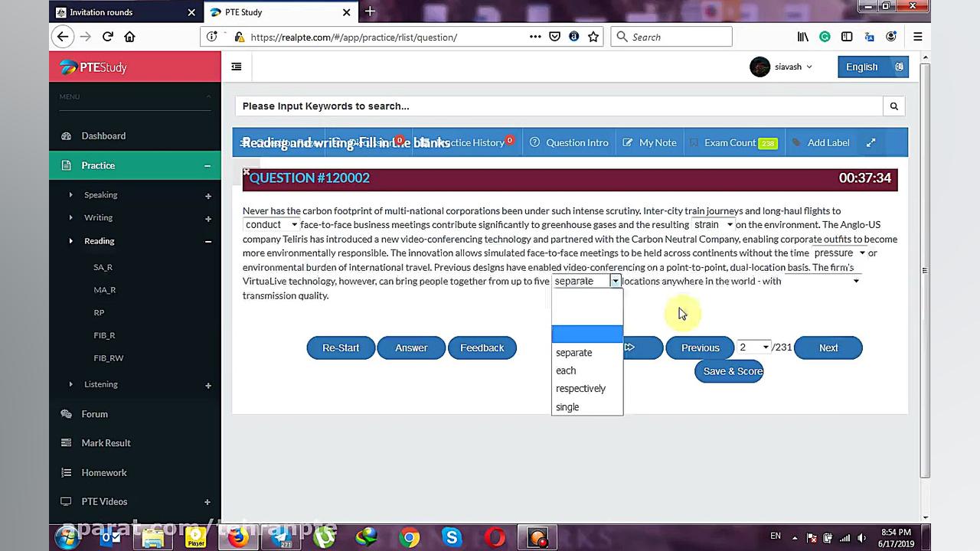Toggle Firefox sidebar view icon
Viewport: 980px width, 551px height.
click(847, 37)
